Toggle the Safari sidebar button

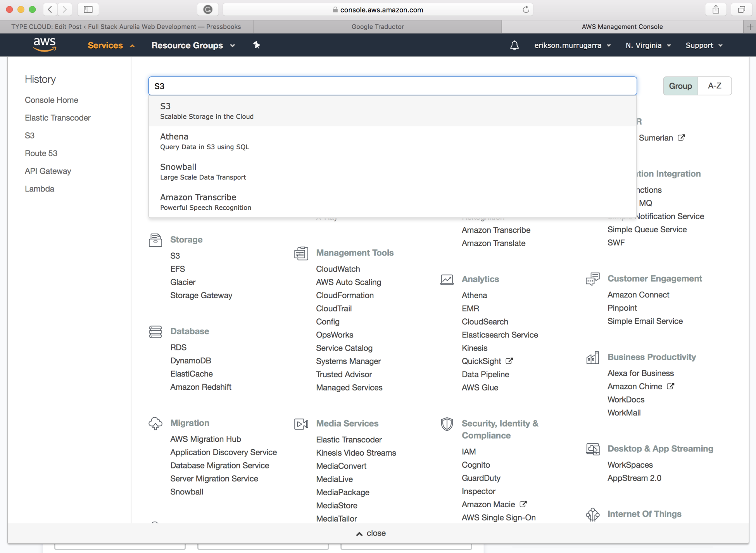coord(88,9)
